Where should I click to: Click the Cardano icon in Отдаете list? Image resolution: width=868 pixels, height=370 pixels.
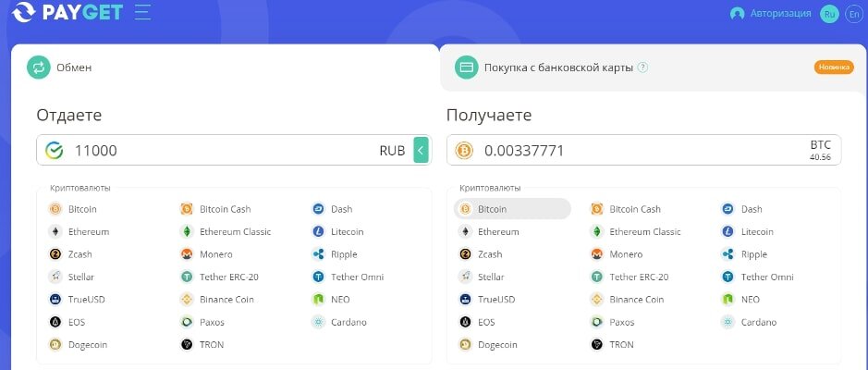[318, 322]
